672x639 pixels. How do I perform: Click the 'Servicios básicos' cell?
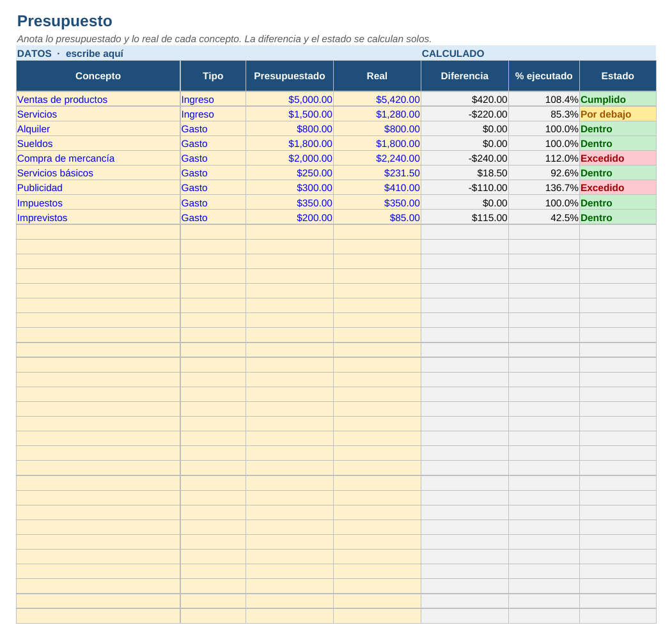click(98, 173)
